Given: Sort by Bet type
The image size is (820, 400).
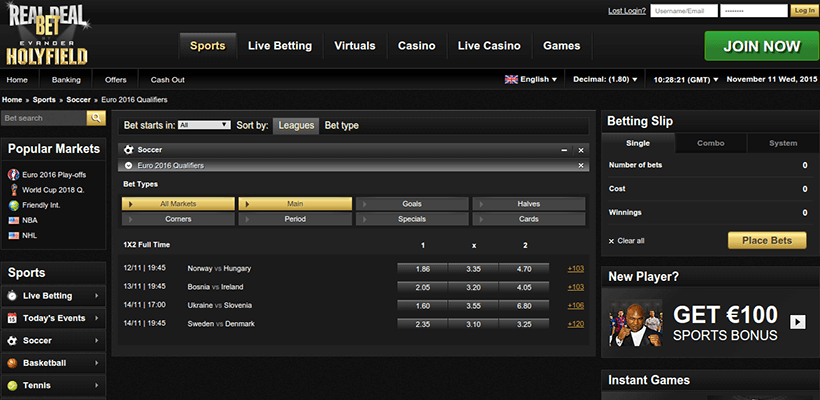Looking at the screenshot, I should pyautogui.click(x=341, y=125).
